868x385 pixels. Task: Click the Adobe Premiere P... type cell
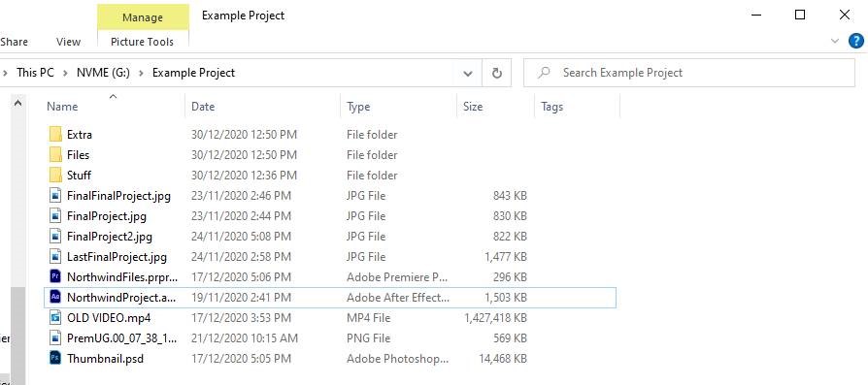[x=397, y=276]
